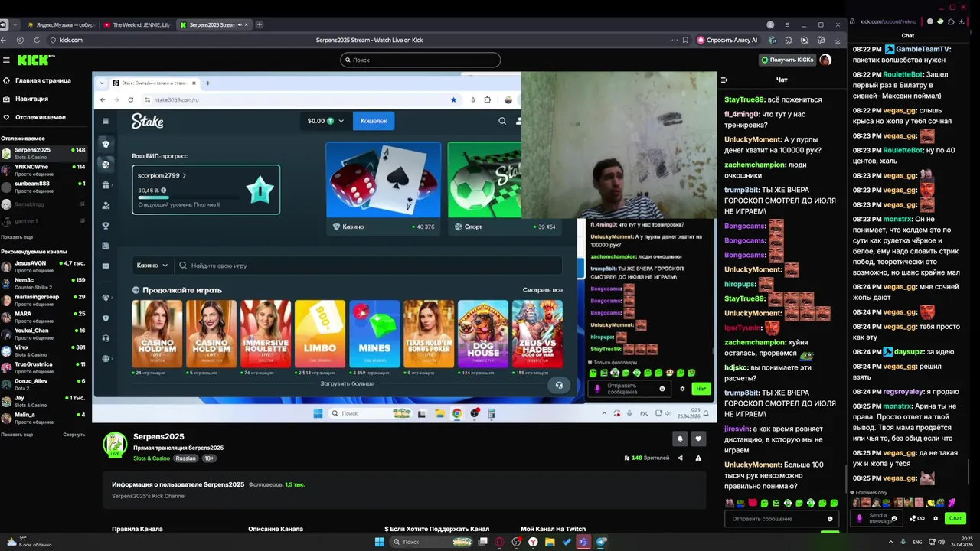Report the stream via warning icon
This screenshot has width=980, height=551.
(x=698, y=458)
